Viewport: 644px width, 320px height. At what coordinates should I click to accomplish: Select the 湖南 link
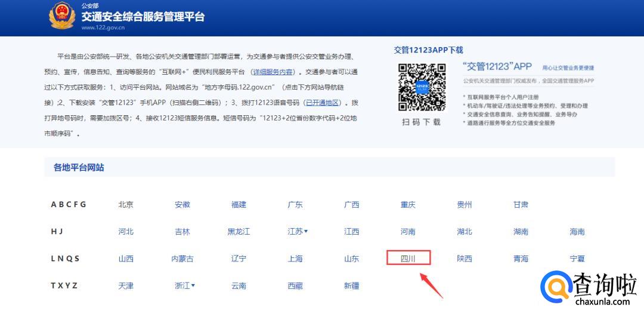click(521, 232)
